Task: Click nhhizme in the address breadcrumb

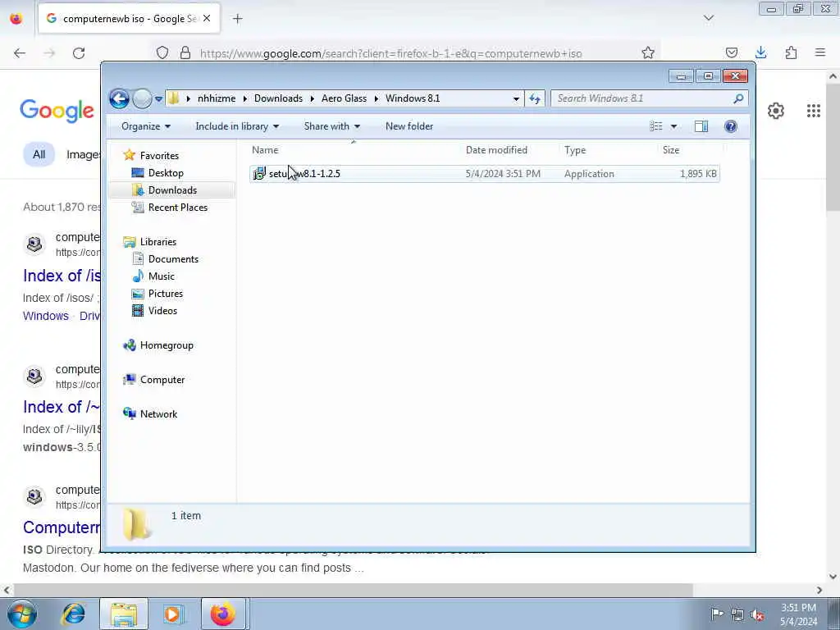Action: pos(217,98)
